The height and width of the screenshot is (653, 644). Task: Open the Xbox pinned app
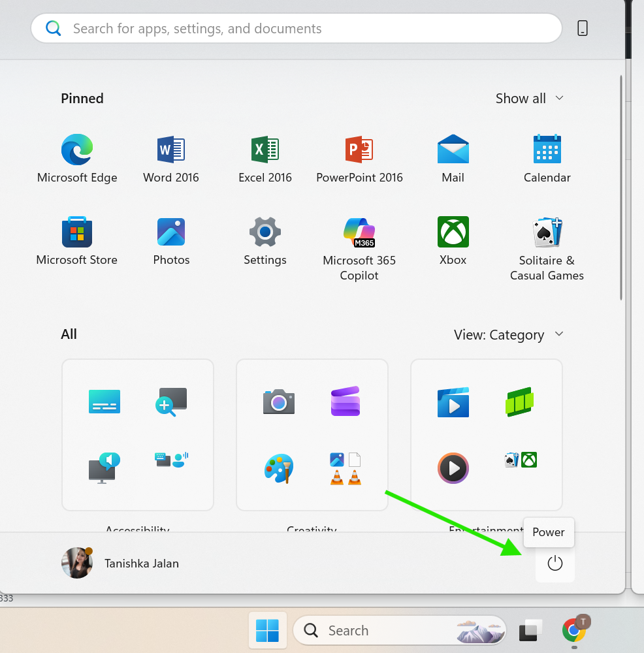tap(453, 241)
